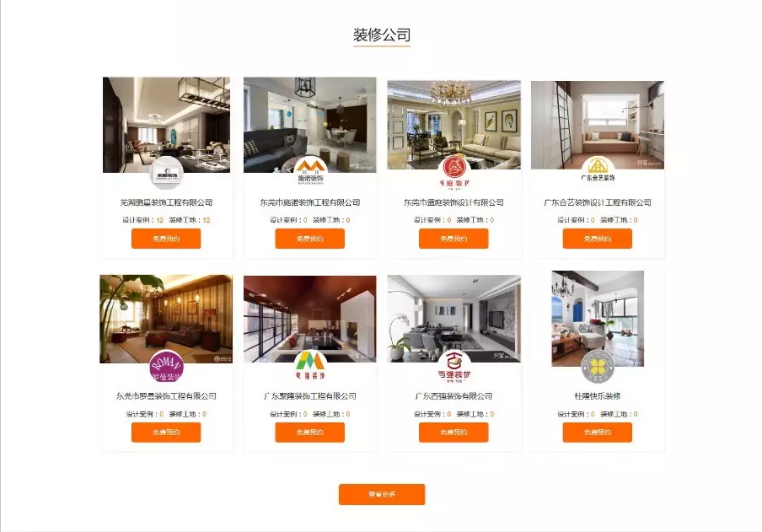Open the 芜湖鹏晨装饰工程有限公司 company name link
Viewport: 762px width, 532px height.
(x=166, y=202)
